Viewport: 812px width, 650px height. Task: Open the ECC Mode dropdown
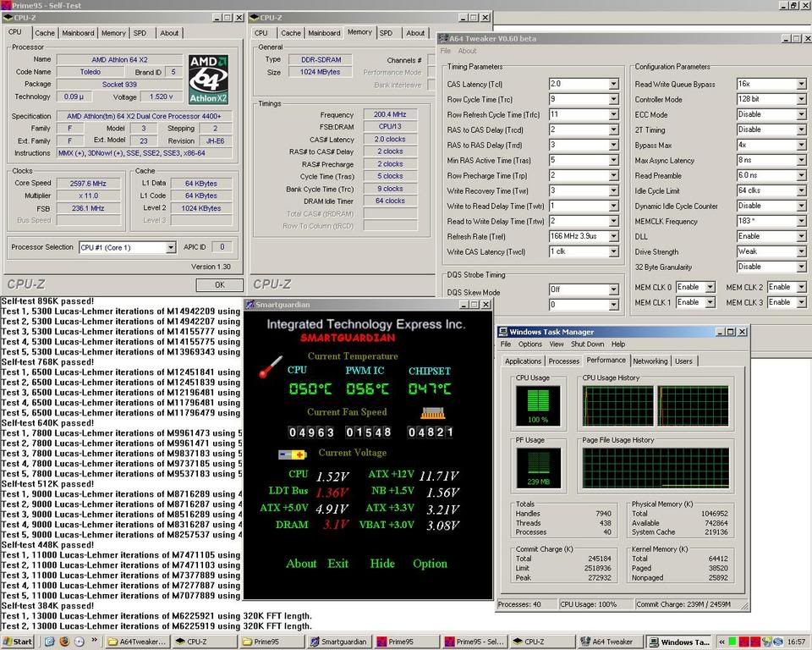pyautogui.click(x=801, y=114)
